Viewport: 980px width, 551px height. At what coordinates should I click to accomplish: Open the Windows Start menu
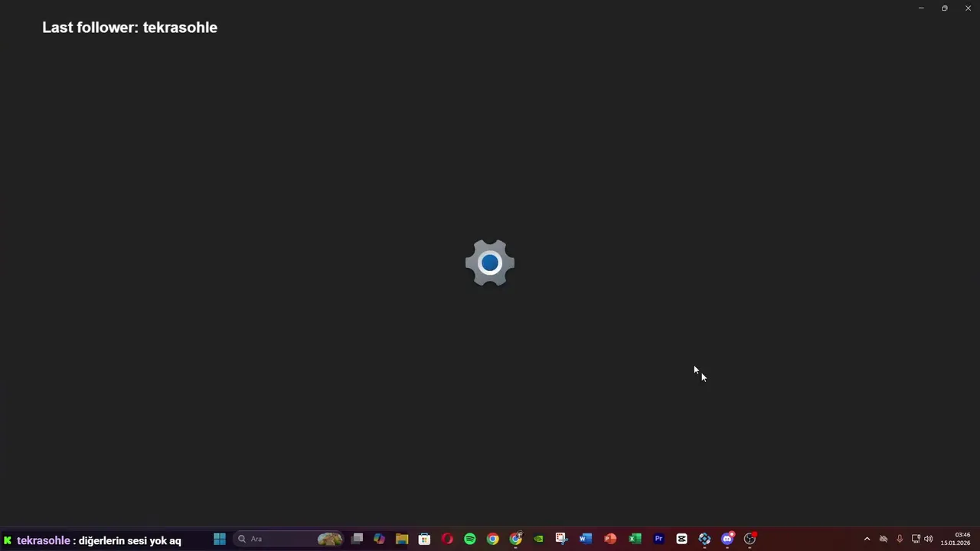coord(220,539)
